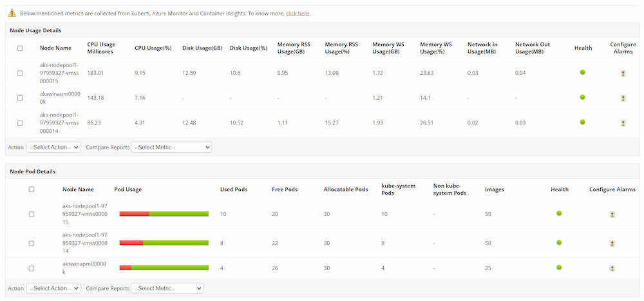Follow the 'click here' link in notice
The width and height of the screenshot is (644, 301).
[x=298, y=13]
